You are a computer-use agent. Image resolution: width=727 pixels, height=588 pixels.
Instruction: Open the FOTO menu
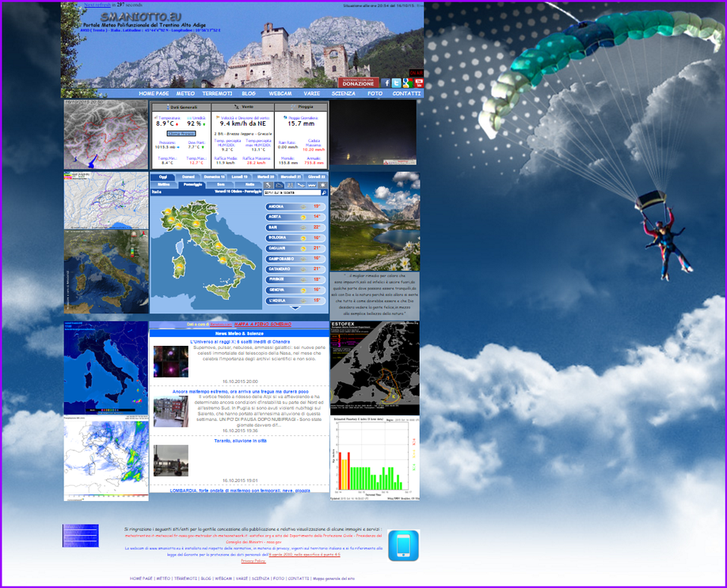pyautogui.click(x=375, y=93)
